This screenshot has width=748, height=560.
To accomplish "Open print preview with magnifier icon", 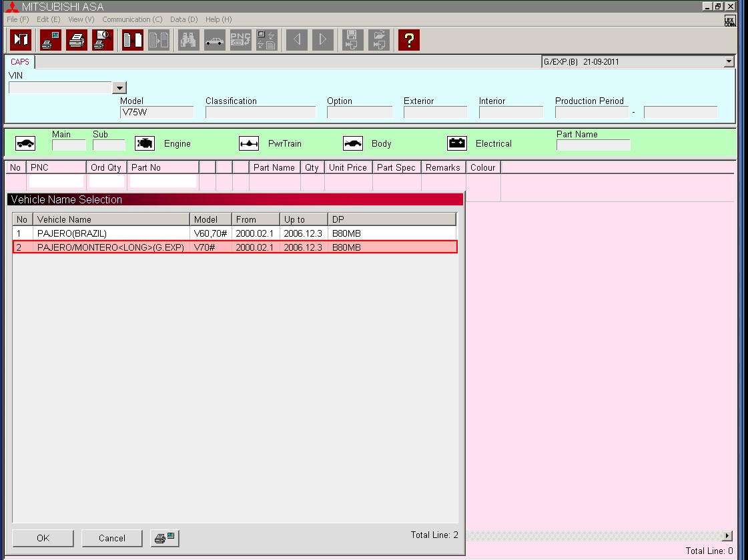I will click(x=103, y=40).
